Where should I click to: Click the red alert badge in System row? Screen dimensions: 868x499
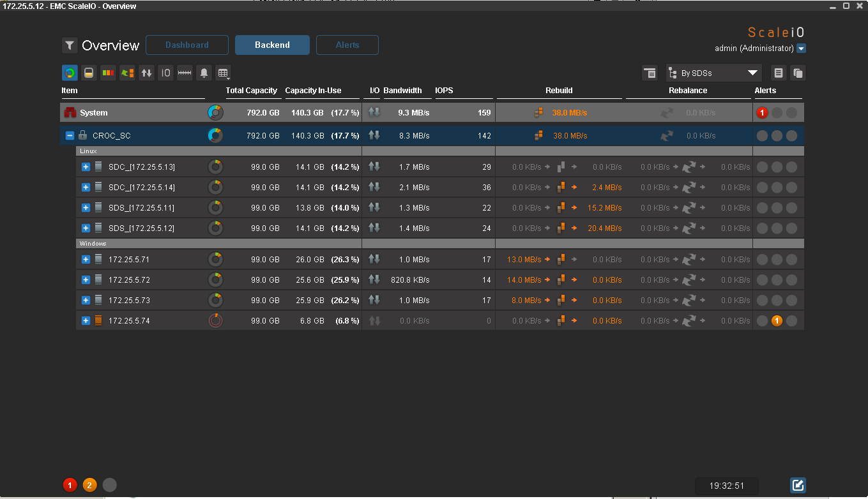762,113
